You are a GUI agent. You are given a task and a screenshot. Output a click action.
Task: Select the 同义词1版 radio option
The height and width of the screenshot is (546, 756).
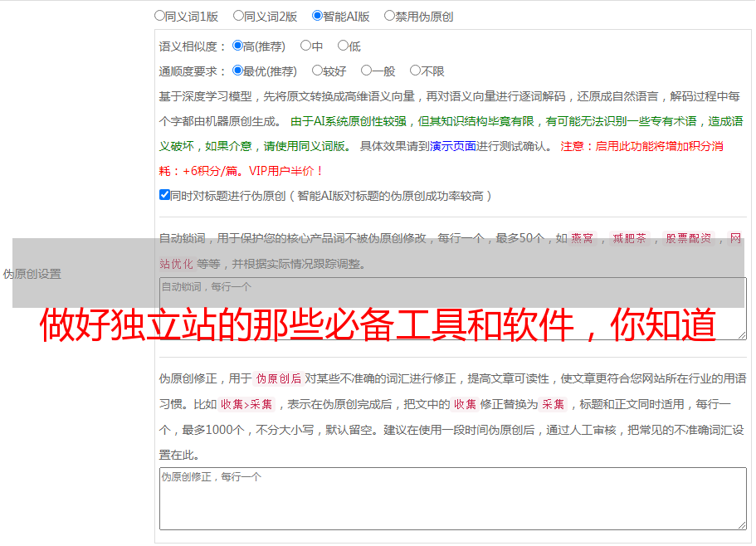coord(160,15)
